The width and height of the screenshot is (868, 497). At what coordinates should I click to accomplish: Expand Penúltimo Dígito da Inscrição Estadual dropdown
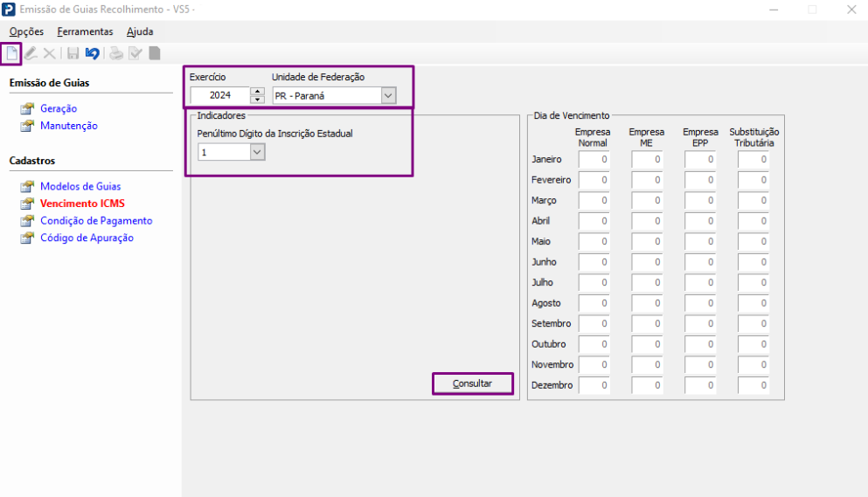(x=257, y=152)
